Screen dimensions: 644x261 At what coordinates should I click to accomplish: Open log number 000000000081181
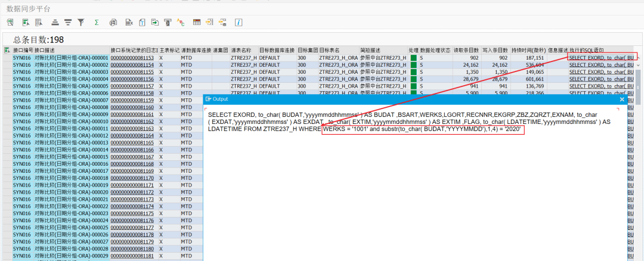pos(132,256)
